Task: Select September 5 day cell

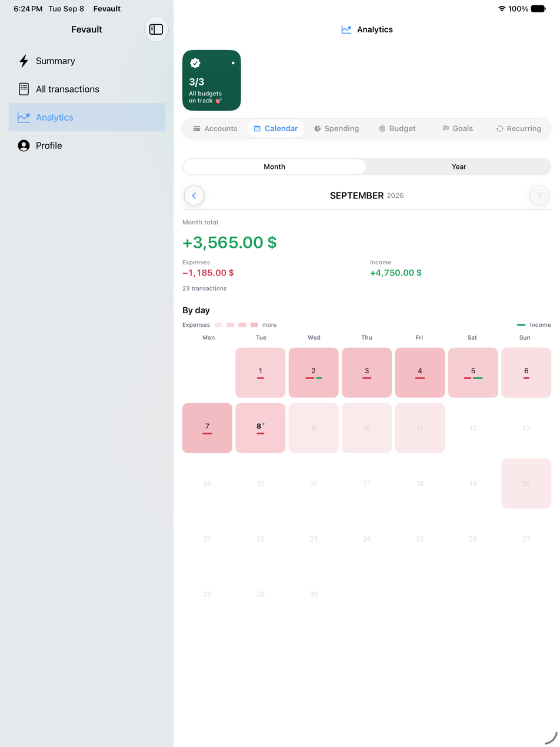Action: pos(473,373)
